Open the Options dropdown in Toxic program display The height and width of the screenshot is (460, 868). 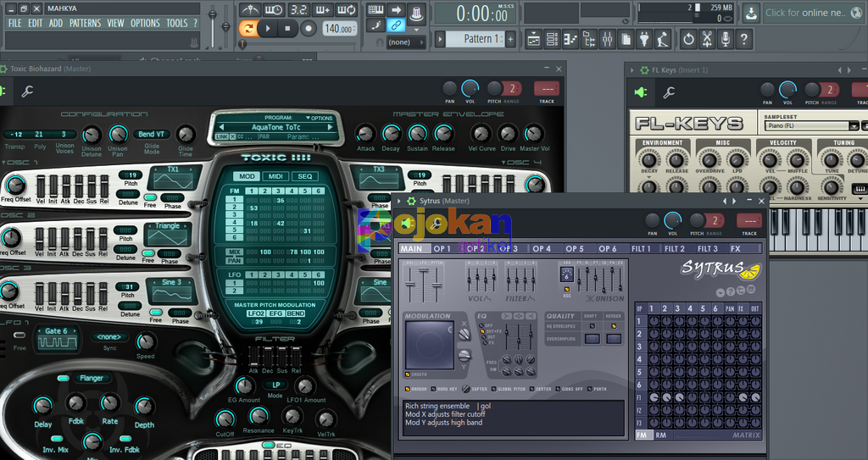click(319, 118)
